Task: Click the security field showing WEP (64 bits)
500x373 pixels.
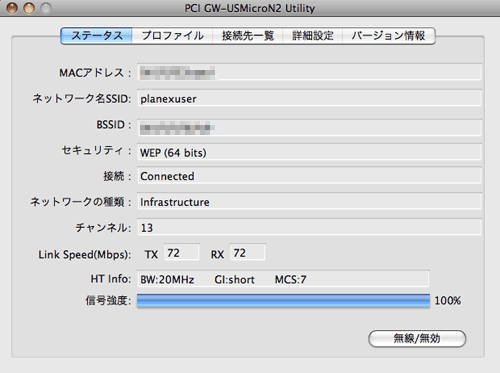Action: 309,152
